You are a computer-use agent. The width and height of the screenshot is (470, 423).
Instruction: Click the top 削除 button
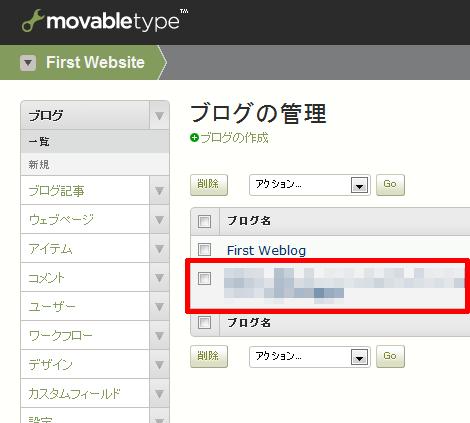pyautogui.click(x=209, y=184)
